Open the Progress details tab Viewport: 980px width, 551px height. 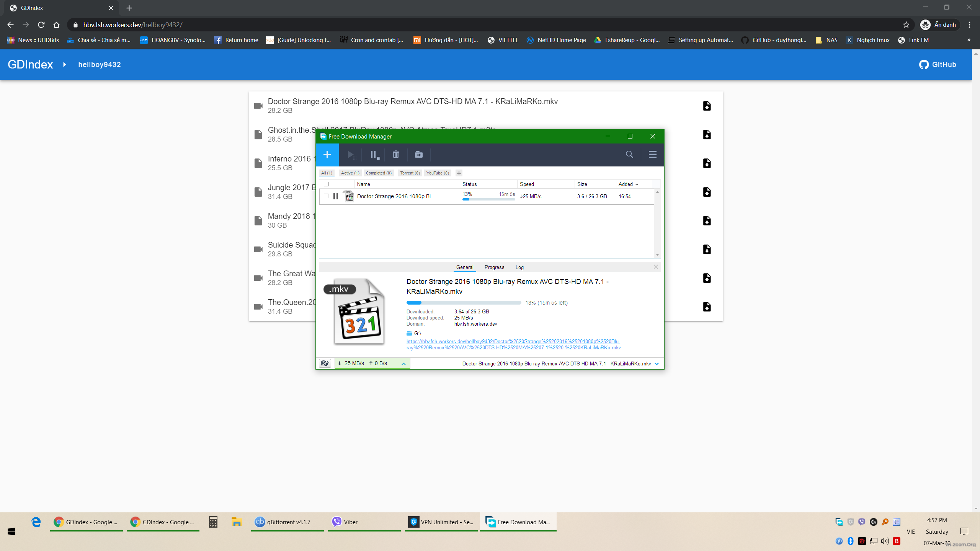(494, 267)
